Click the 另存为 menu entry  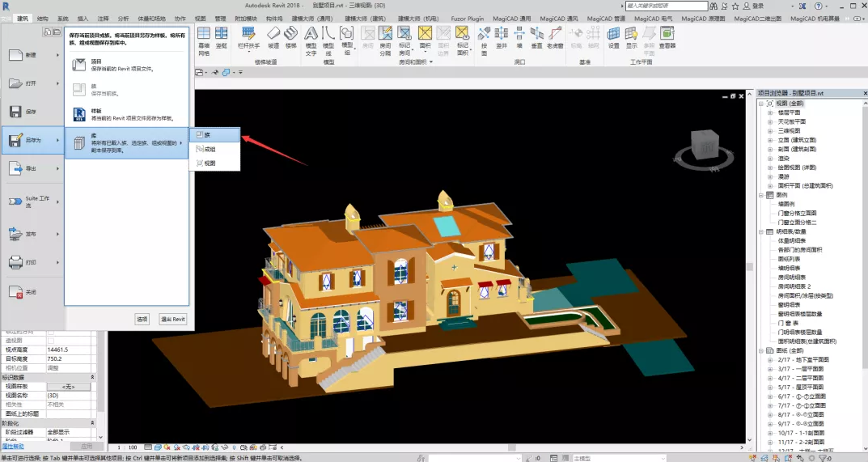tap(32, 140)
